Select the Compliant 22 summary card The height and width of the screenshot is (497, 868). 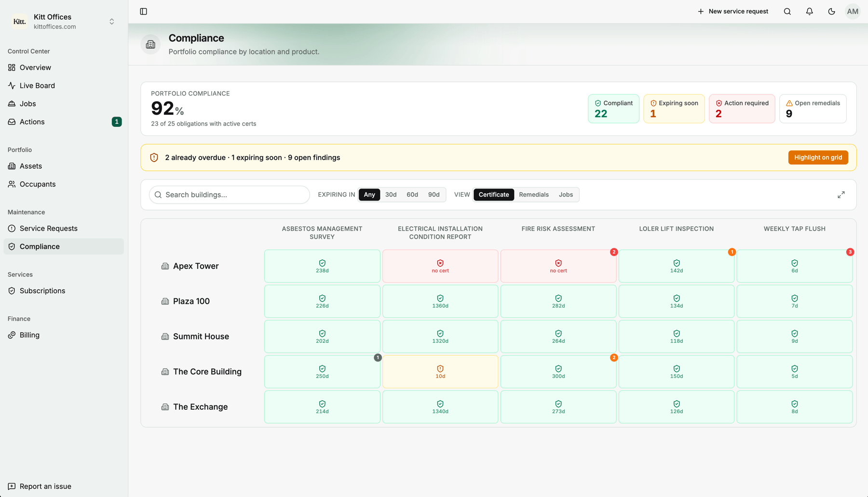(613, 109)
